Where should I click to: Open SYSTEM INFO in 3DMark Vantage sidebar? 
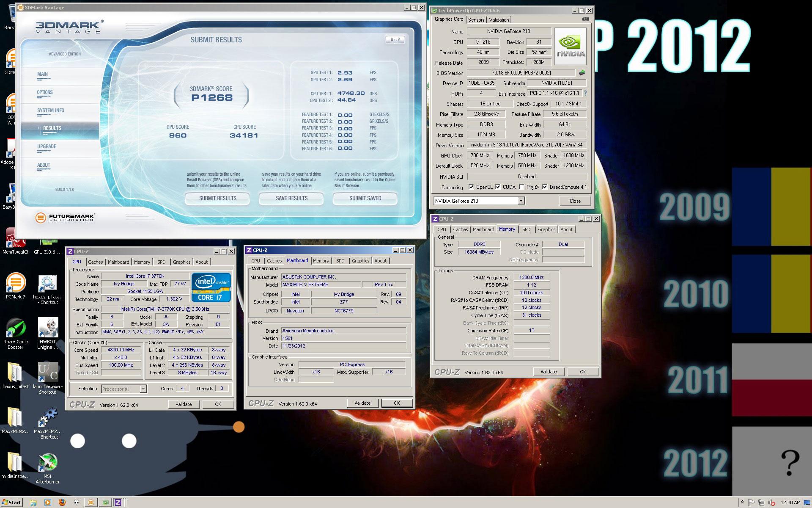(x=50, y=110)
